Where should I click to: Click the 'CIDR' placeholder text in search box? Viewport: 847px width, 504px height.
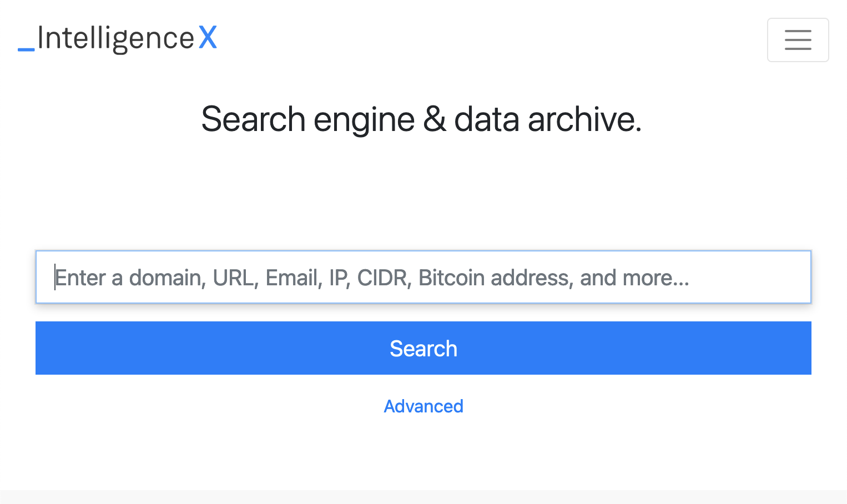(x=383, y=278)
